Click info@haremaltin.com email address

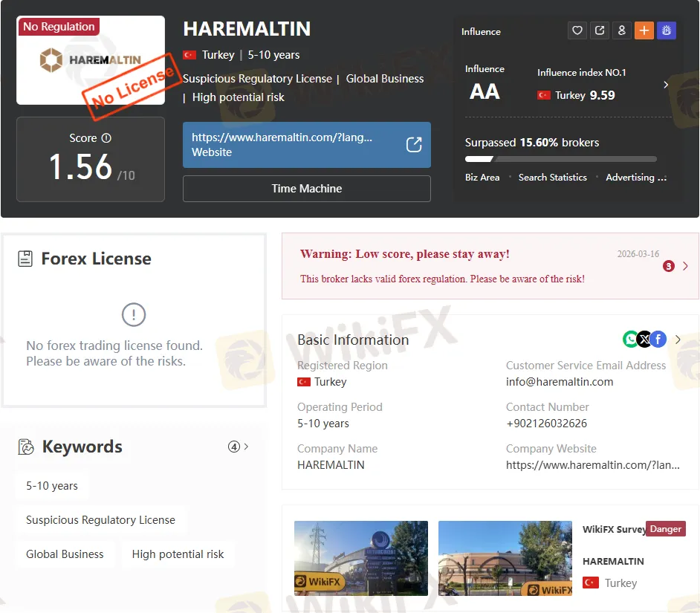pyautogui.click(x=560, y=382)
